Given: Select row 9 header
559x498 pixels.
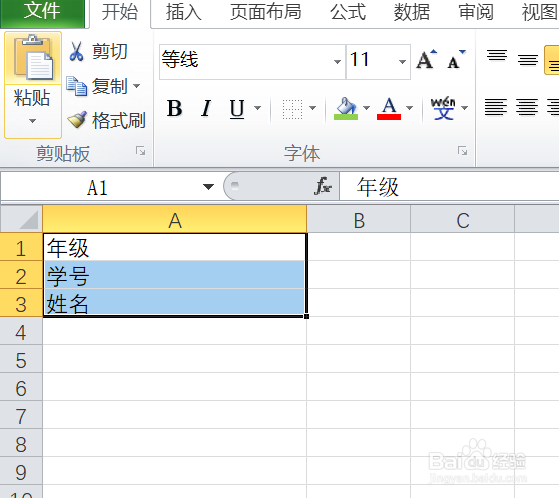Looking at the screenshot, I should [21, 472].
